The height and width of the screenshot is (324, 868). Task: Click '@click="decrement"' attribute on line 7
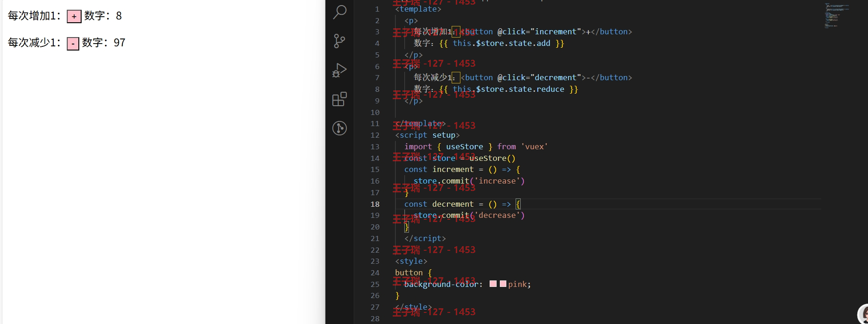click(x=539, y=77)
